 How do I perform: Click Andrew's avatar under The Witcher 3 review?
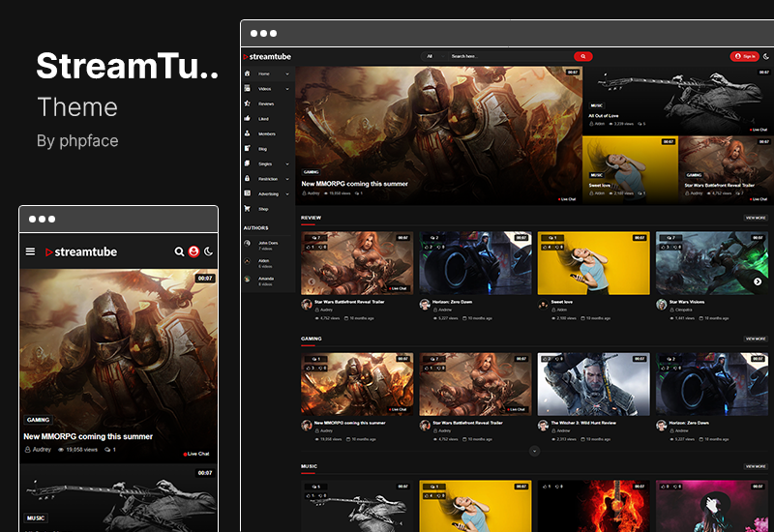[x=543, y=425]
